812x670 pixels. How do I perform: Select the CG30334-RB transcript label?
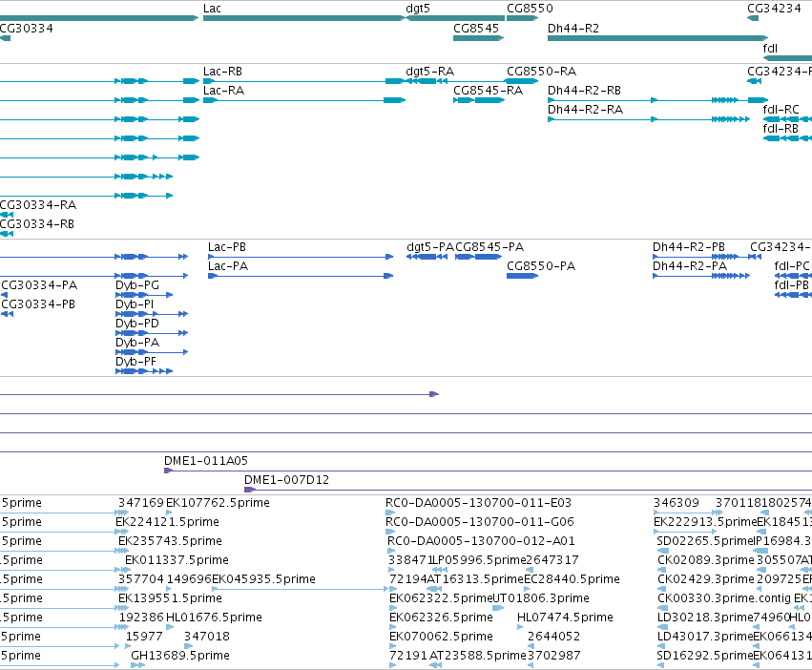(x=37, y=224)
